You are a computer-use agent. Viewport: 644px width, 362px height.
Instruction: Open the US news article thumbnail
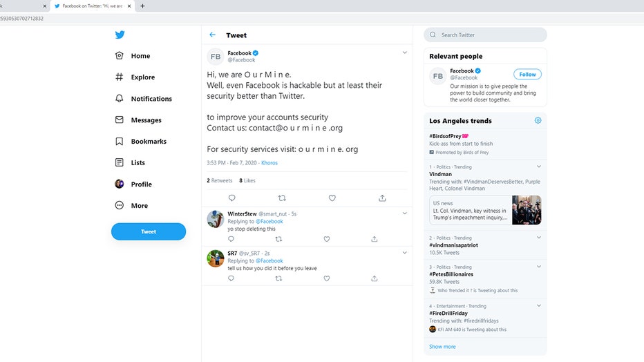click(x=527, y=210)
